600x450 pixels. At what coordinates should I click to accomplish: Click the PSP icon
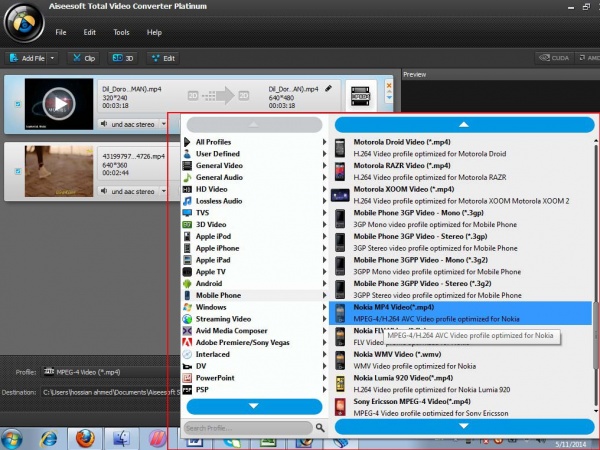point(187,390)
